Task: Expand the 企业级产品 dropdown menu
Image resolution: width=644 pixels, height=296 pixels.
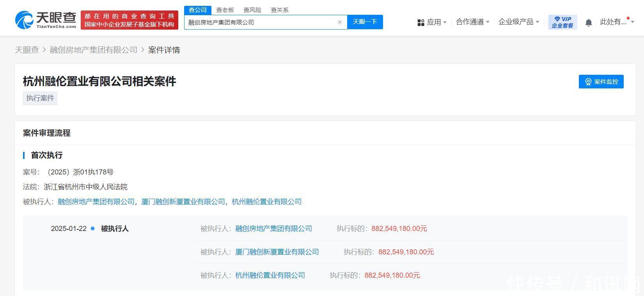Action: click(519, 22)
